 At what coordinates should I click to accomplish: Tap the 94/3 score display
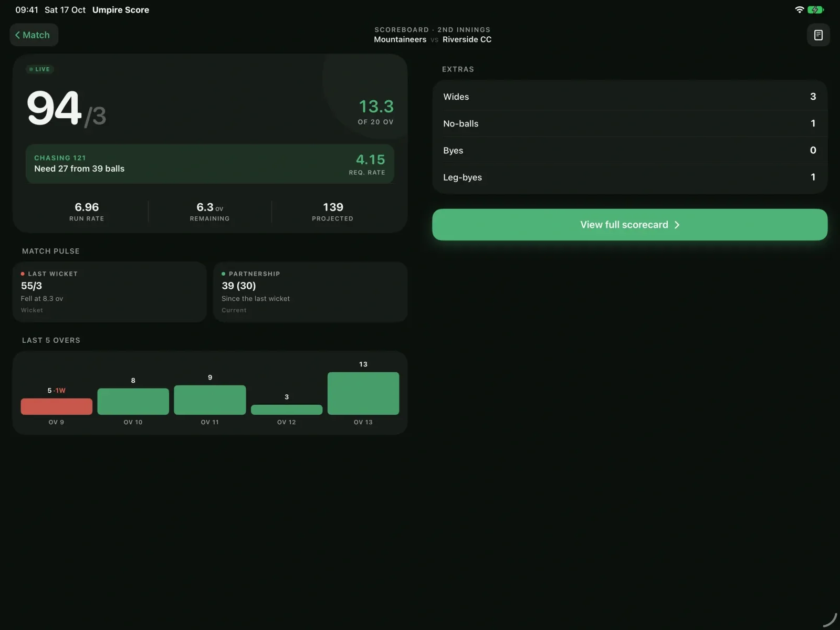click(67, 109)
